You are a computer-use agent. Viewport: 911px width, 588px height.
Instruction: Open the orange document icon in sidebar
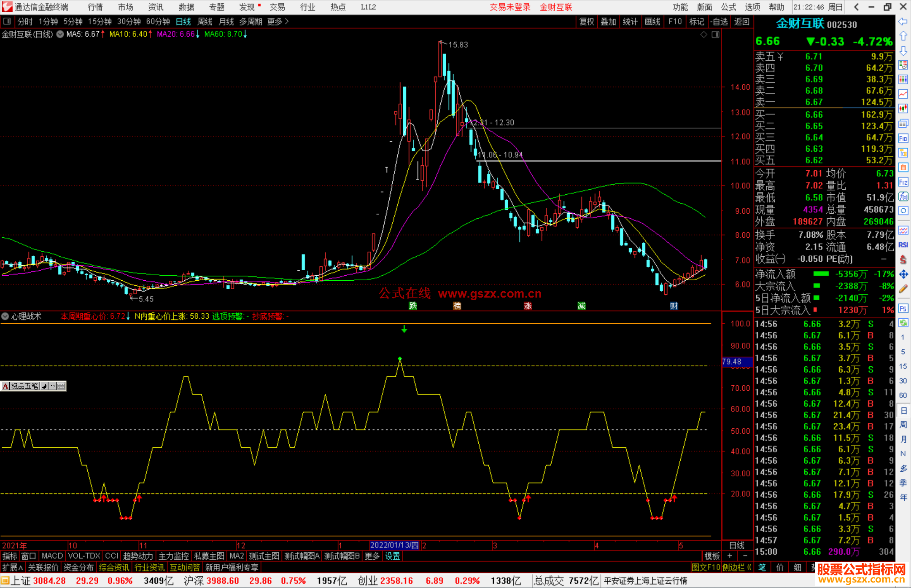903,167
